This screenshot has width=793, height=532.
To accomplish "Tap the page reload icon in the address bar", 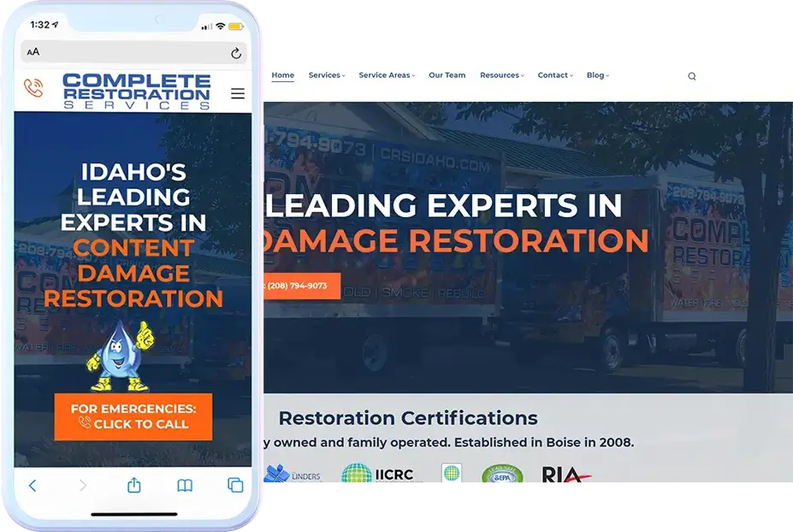I will (x=236, y=52).
